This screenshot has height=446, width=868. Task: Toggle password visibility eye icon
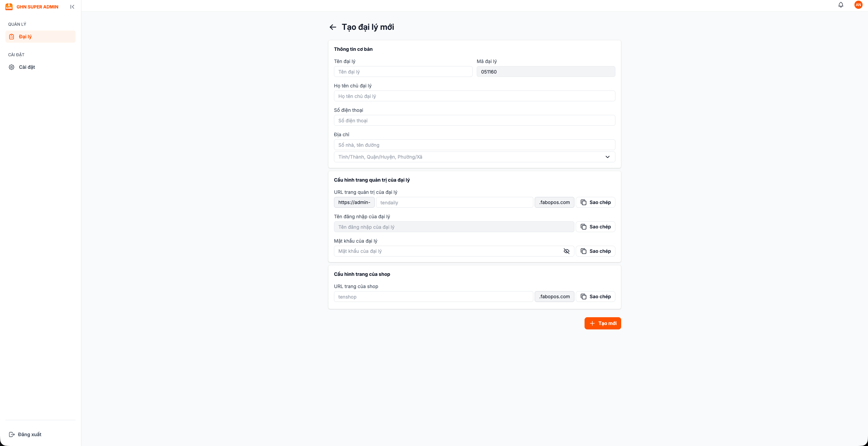tap(567, 251)
